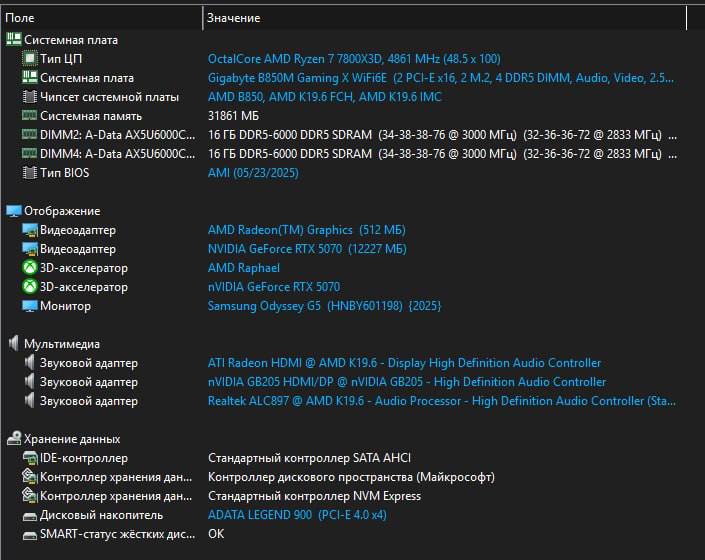Open the Realtek ALC897 audio link
The width and height of the screenshot is (705, 560).
442,400
